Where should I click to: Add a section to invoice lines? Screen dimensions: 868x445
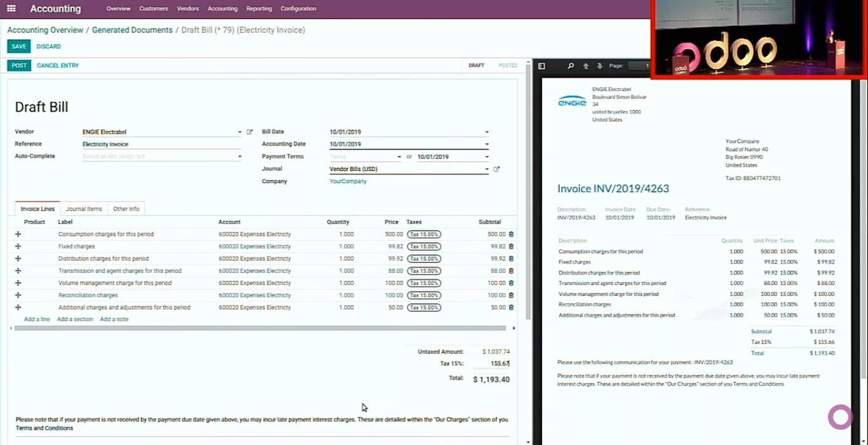point(75,319)
